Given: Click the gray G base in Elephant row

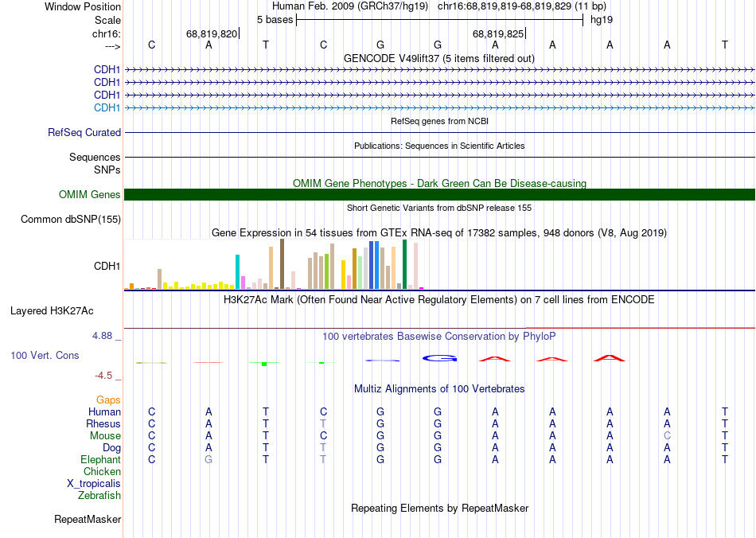Looking at the screenshot, I should click(208, 460).
